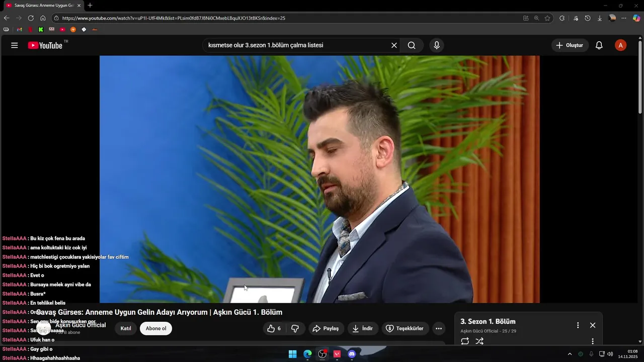Open the browser home page icon

(43, 18)
